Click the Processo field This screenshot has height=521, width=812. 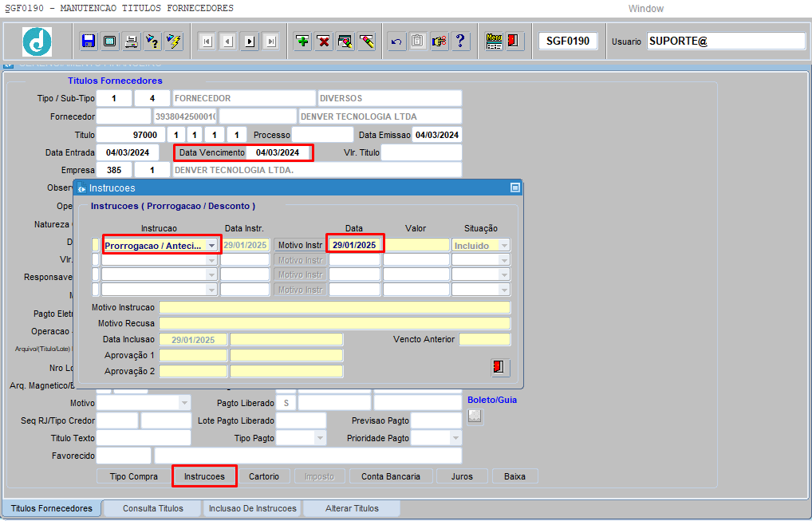click(x=322, y=135)
